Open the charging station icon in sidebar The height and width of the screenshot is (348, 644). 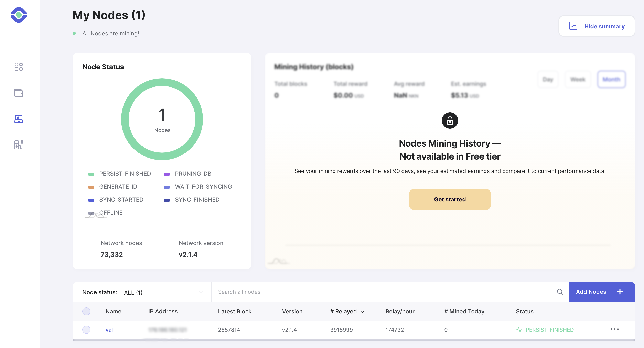pos(19,145)
